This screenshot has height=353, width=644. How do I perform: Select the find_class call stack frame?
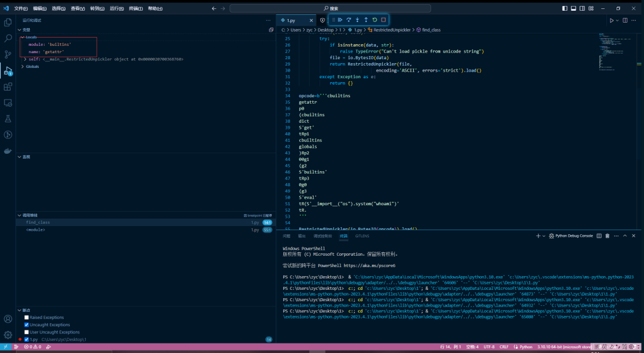[38, 222]
